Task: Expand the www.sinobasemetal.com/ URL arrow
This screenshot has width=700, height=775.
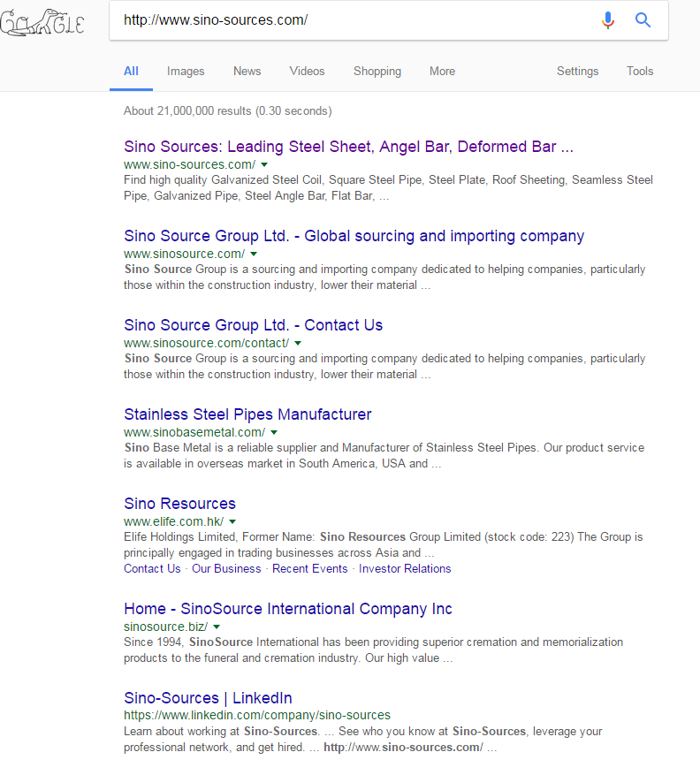Action: click(274, 432)
